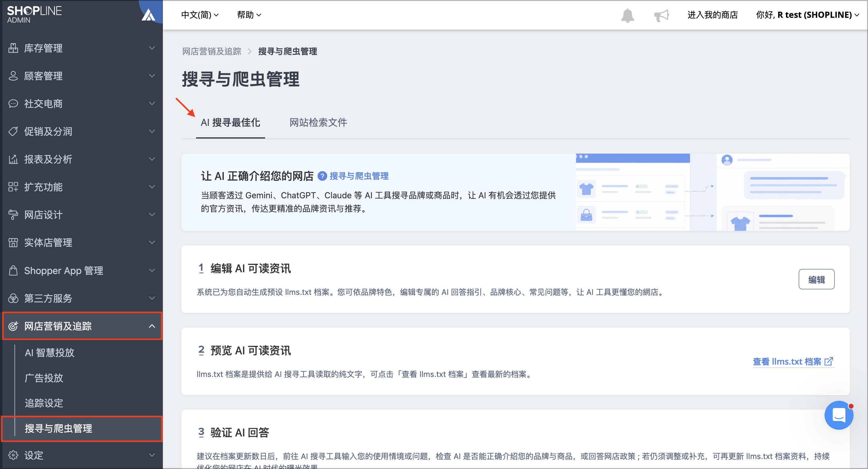Click the 预览 AI 可读资讯 step heading
Screen dimensions: 868x469
pyautogui.click(x=251, y=351)
